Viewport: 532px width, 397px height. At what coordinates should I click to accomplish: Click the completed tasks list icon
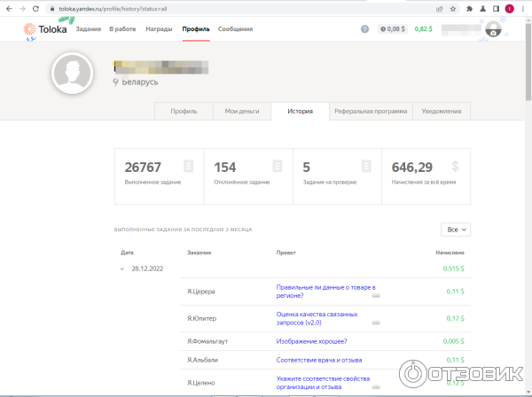click(189, 166)
